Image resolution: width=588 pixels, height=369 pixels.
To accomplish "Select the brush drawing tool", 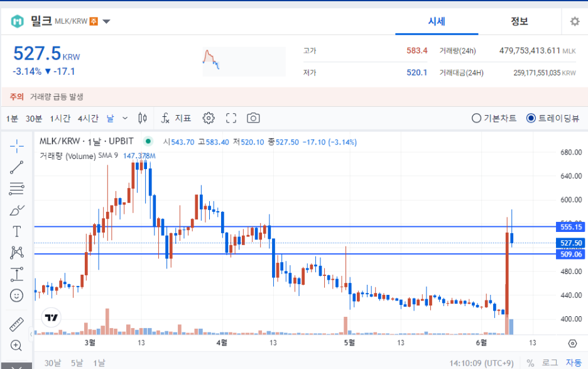I will coord(17,210).
